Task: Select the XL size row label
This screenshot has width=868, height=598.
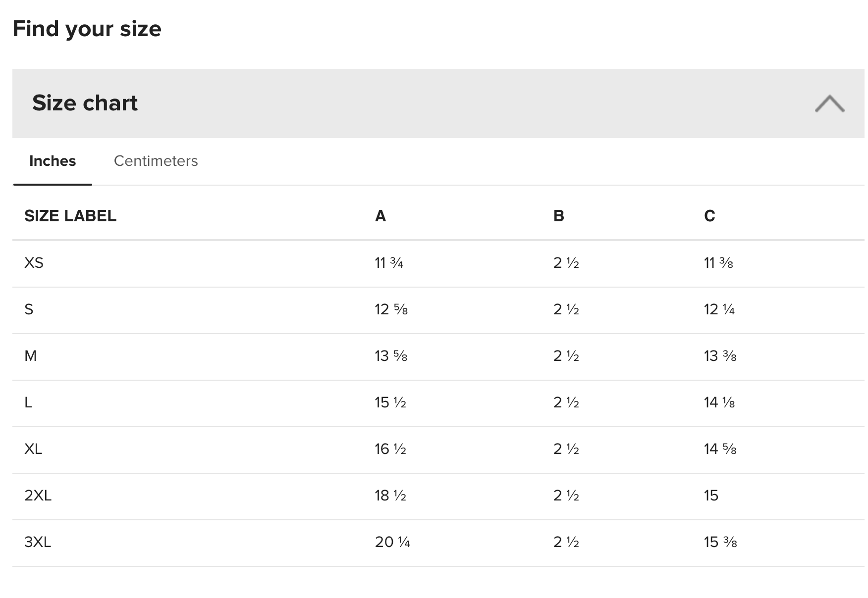Action: click(33, 449)
